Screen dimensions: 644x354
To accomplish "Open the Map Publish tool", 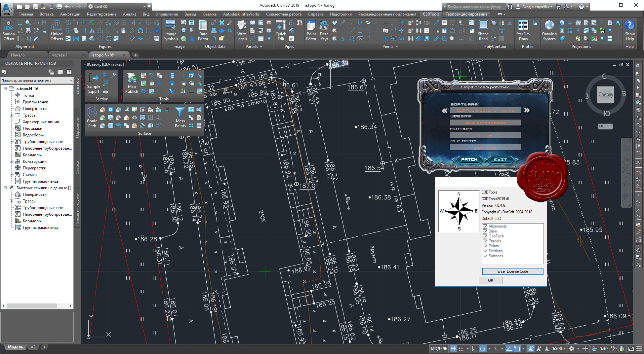I will tap(132, 83).
